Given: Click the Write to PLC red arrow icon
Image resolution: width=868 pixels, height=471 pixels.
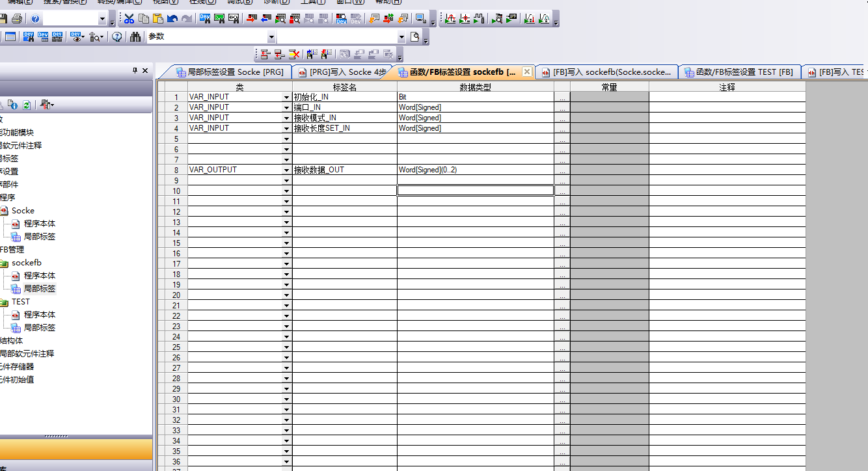Looking at the screenshot, I should pyautogui.click(x=252, y=19).
